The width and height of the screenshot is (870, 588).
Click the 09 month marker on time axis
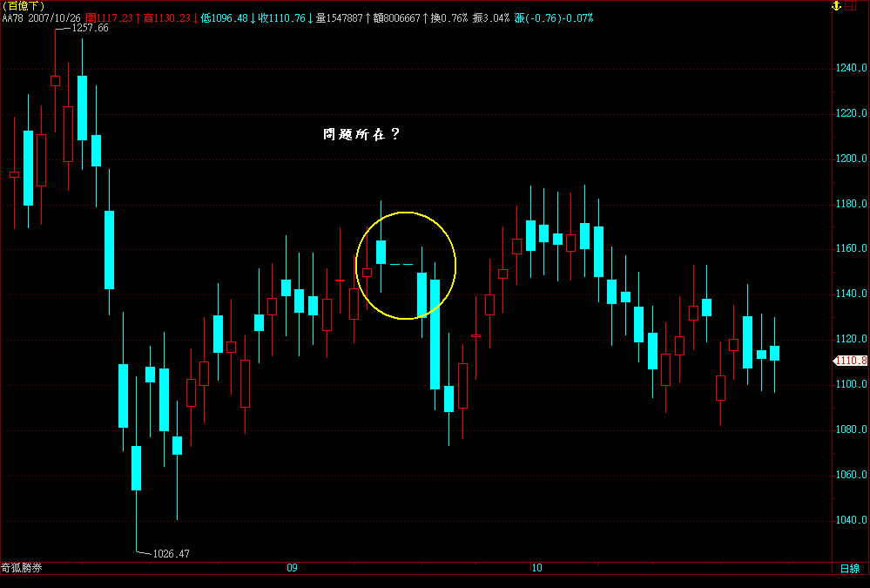tap(292, 567)
